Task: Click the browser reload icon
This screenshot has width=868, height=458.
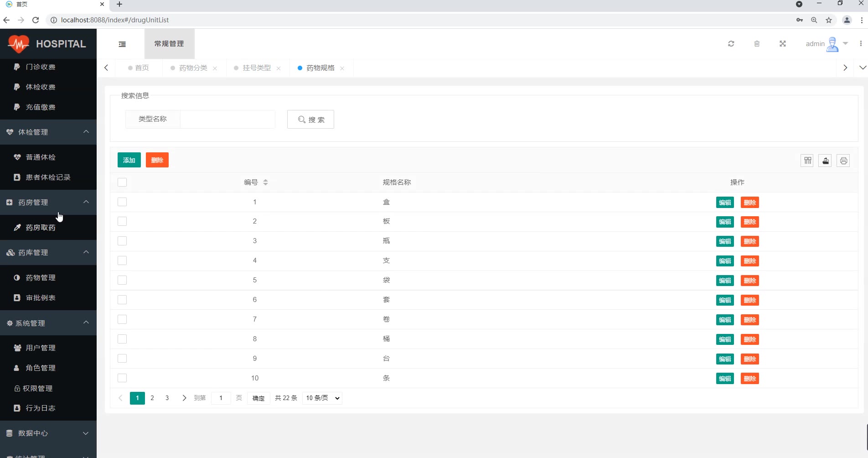Action: coord(36,20)
